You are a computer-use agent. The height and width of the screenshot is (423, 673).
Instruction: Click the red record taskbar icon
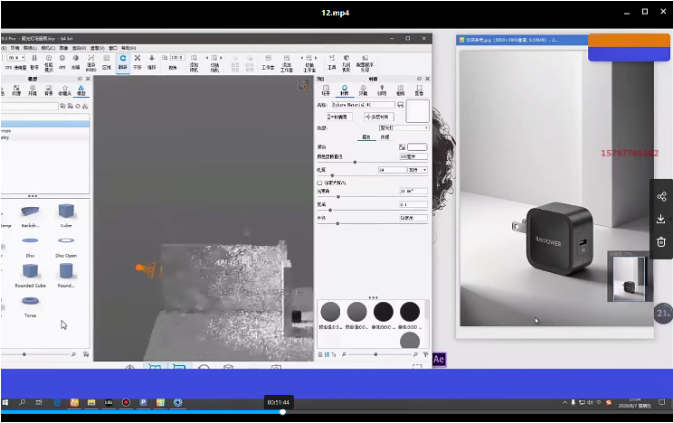coord(126,402)
